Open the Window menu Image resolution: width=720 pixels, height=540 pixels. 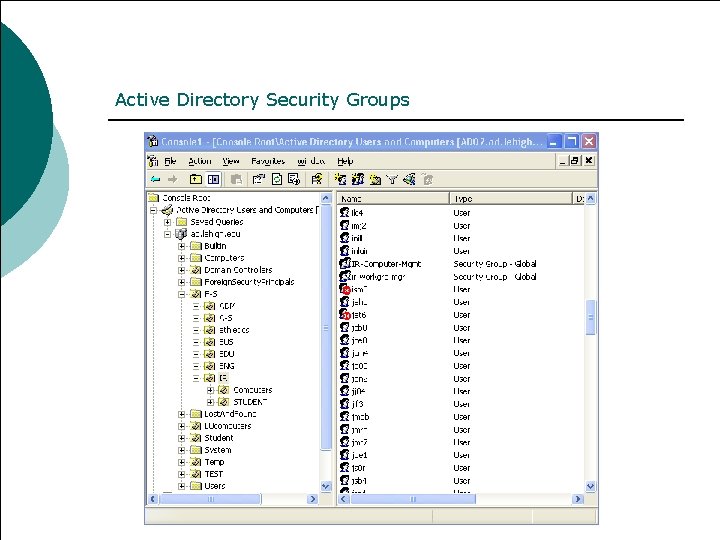tap(311, 161)
